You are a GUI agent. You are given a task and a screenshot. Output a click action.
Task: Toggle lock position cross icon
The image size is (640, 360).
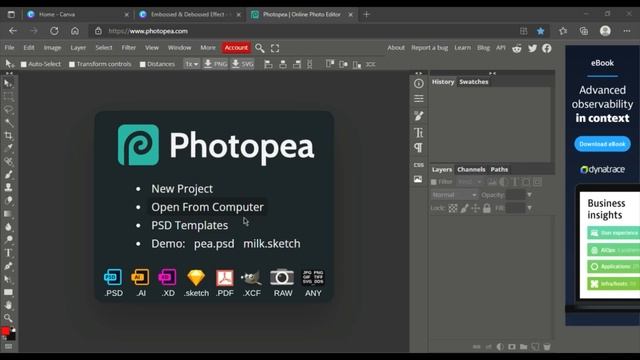[x=476, y=208]
